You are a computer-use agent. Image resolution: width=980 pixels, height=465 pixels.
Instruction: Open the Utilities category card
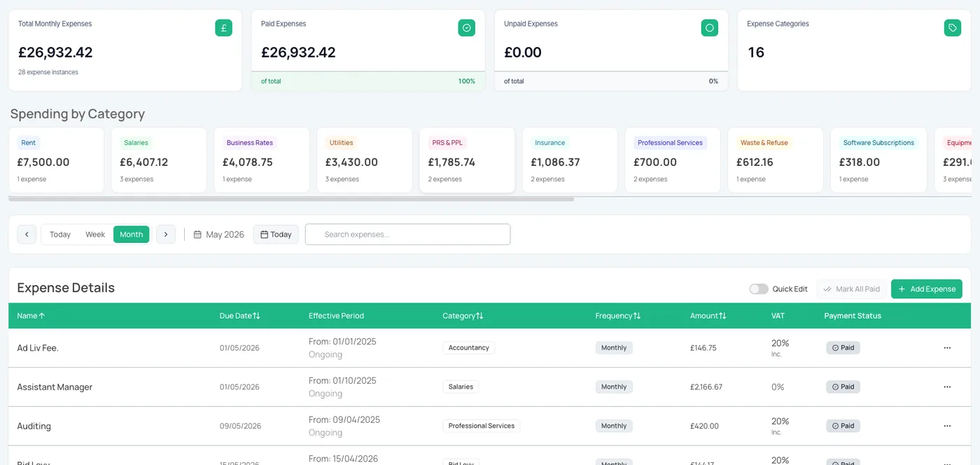click(x=365, y=160)
